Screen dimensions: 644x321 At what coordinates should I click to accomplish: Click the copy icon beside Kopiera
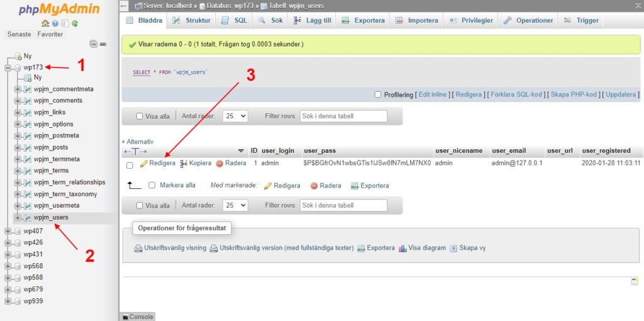(184, 164)
